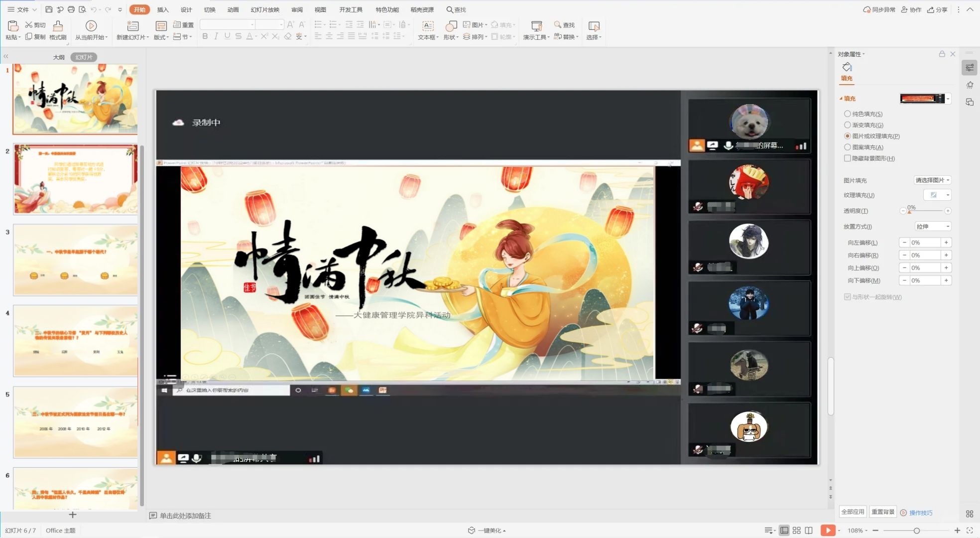Select solid fill (纯色填充) radio option
This screenshot has height=538, width=980.
847,114
